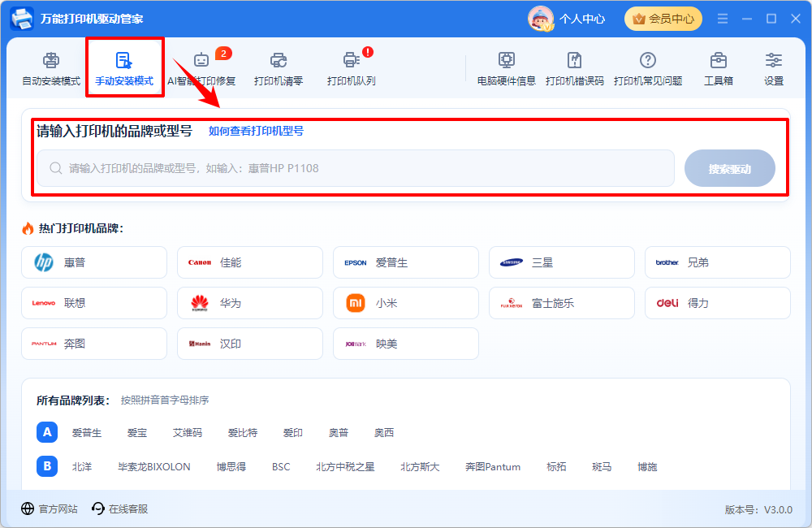This screenshot has width=812, height=528.
Task: Open 打印机清零 printer reset
Action: coord(279,69)
